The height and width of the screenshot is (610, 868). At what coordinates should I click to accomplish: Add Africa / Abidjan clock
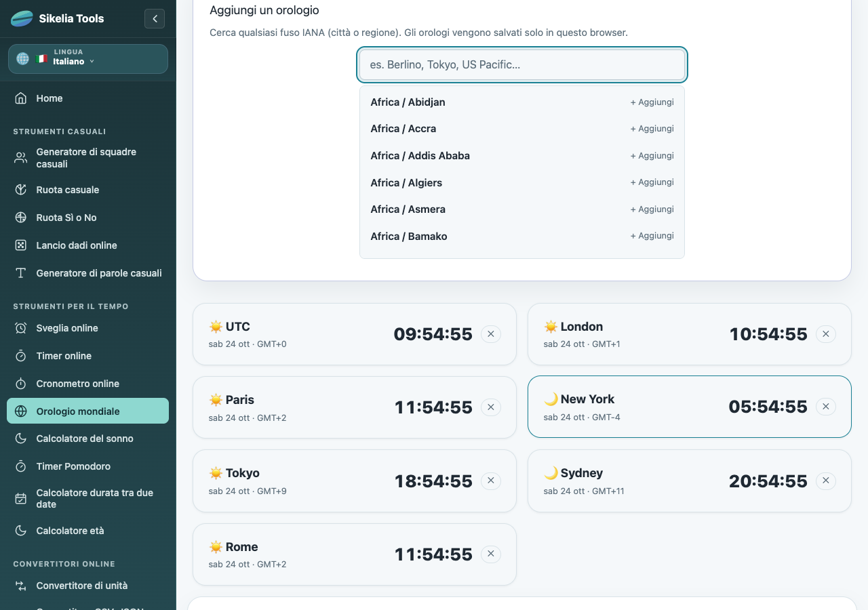pos(652,102)
